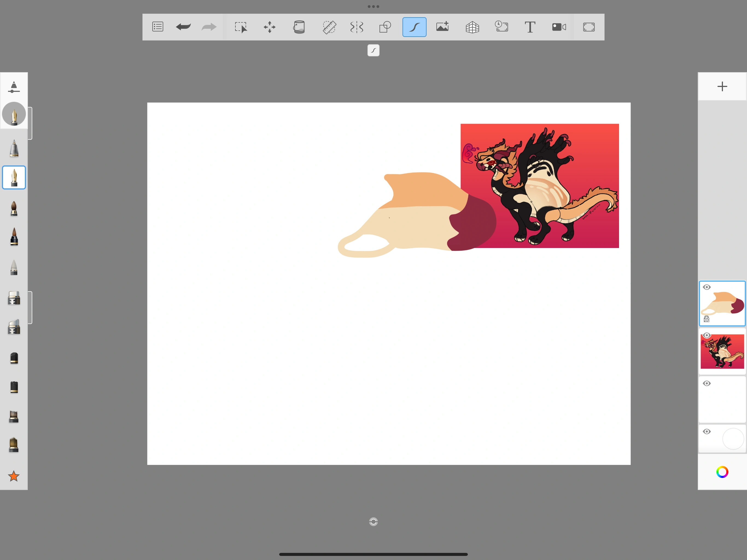
Task: Open the perspective grid tool
Action: point(472,27)
